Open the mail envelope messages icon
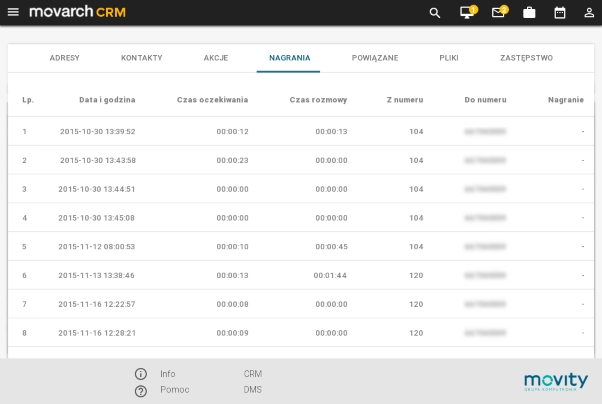602x404 pixels. 498,13
